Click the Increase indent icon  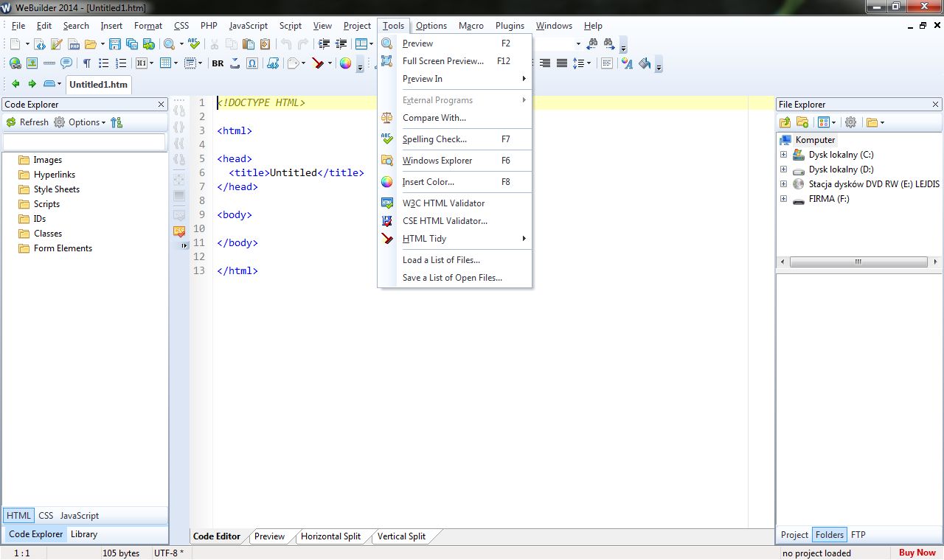point(324,44)
